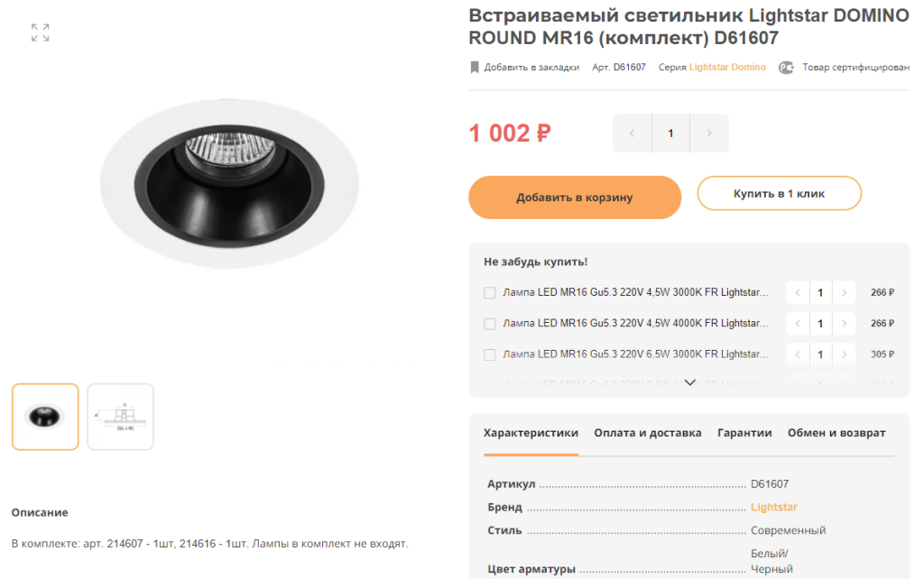Click the bookmark icon for Добавить в закладки

coord(475,67)
